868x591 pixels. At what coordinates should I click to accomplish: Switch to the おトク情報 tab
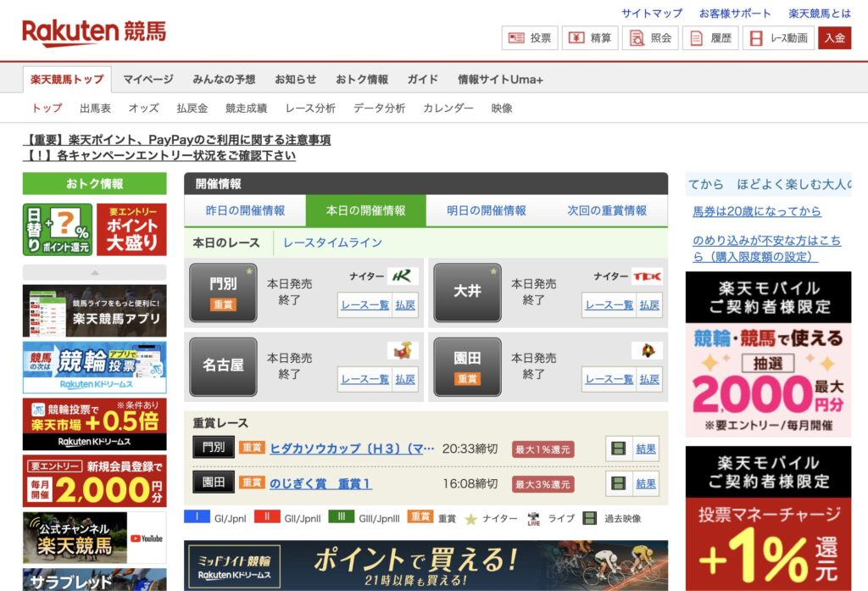[361, 80]
